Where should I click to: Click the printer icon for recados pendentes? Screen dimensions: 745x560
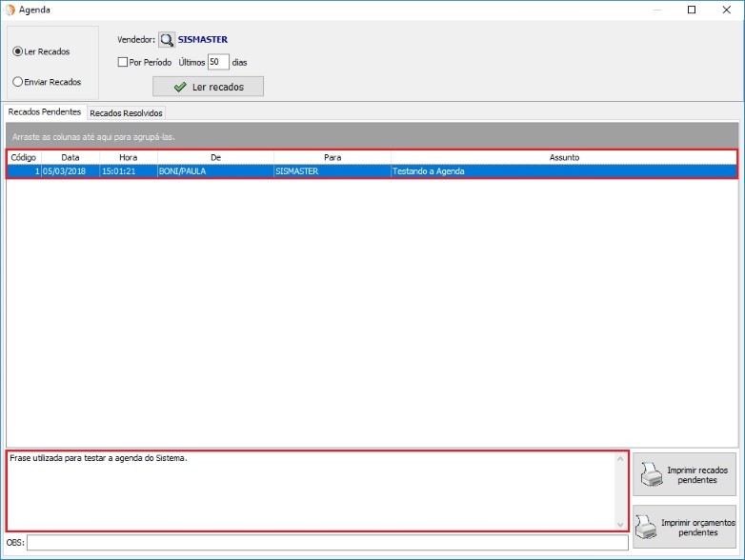651,473
